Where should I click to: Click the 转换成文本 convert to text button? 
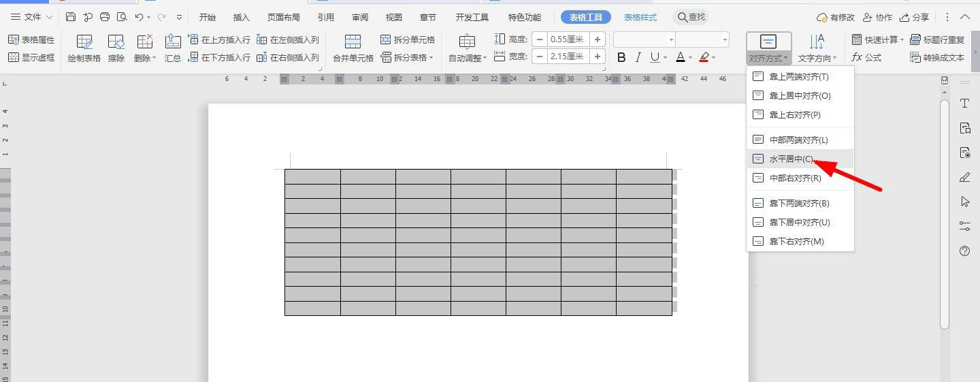(x=937, y=58)
